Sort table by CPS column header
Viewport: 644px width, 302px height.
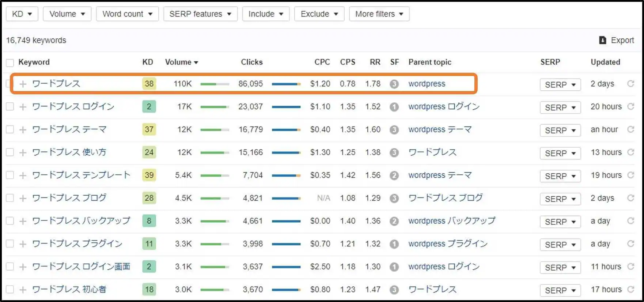tap(348, 62)
